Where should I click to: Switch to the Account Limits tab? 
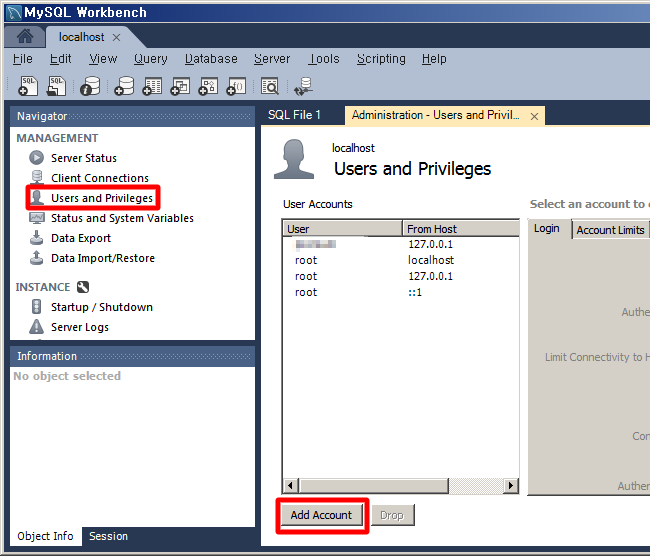(x=610, y=230)
